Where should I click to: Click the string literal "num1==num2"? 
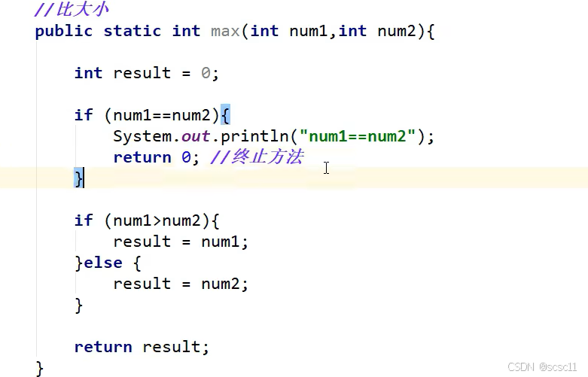coord(358,136)
